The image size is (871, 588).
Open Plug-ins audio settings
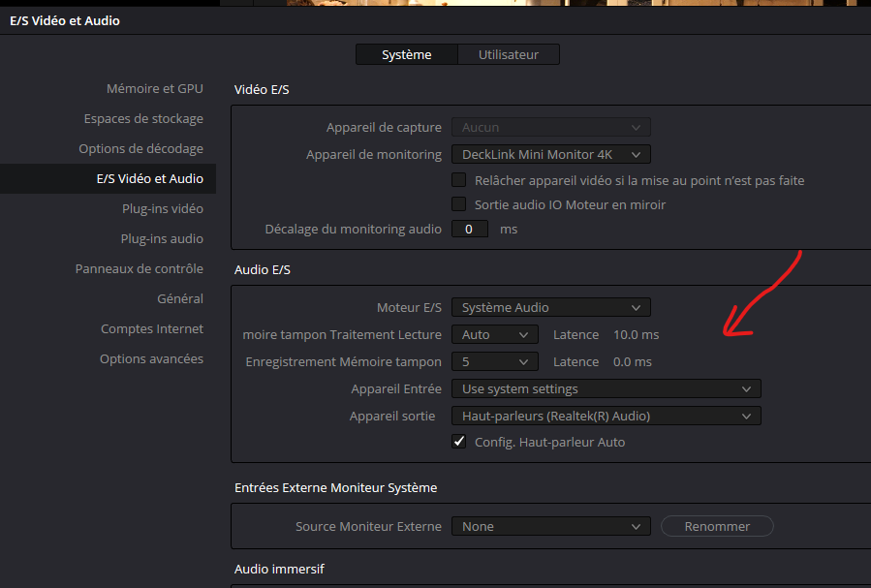click(x=162, y=238)
